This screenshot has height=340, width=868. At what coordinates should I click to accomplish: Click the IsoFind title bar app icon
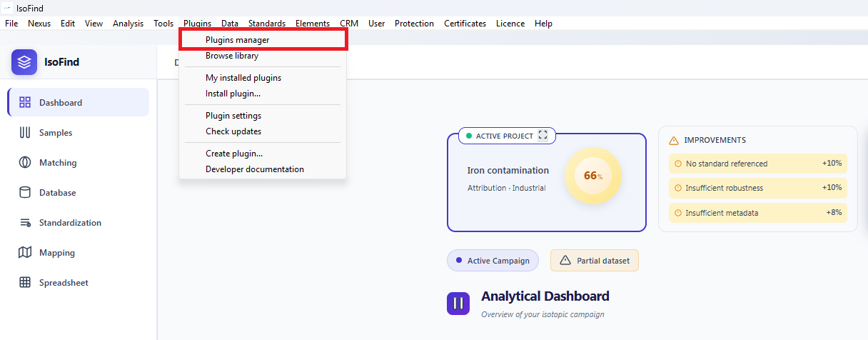pos(8,8)
